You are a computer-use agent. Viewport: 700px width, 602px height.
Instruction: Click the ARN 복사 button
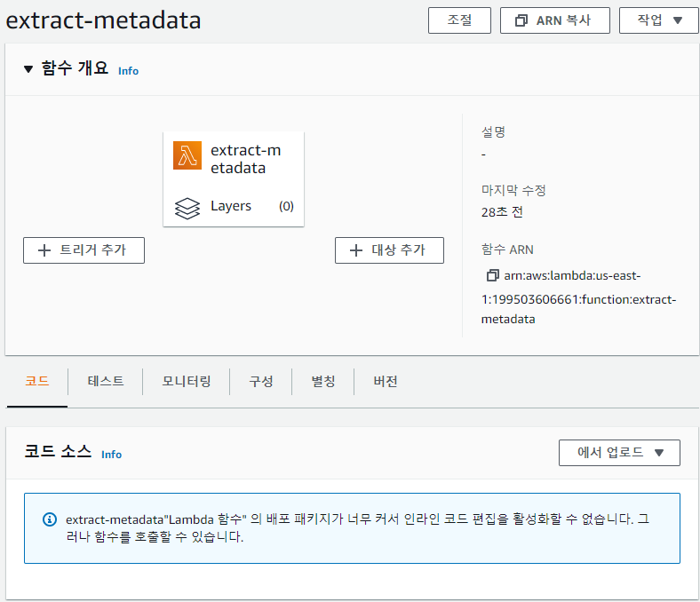pos(555,20)
